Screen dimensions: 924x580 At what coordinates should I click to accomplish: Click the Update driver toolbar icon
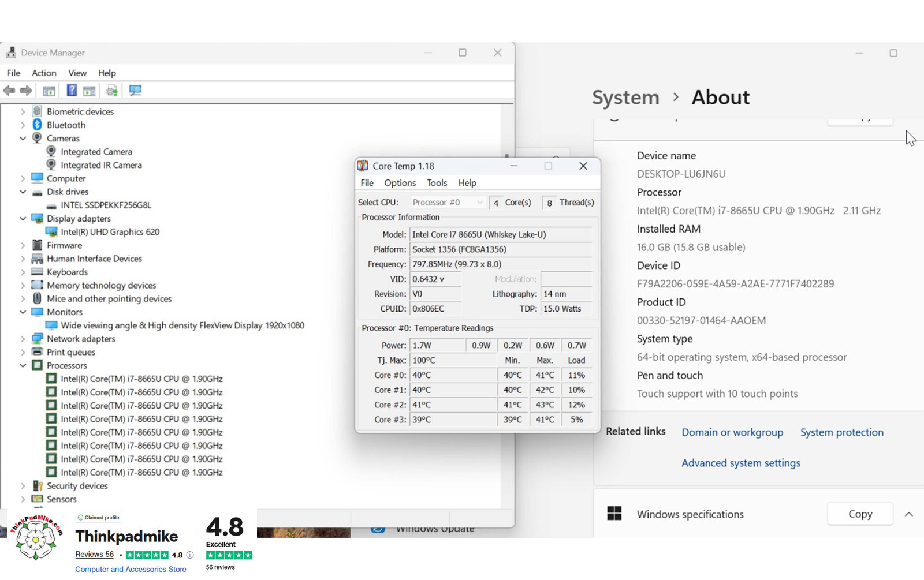112,91
